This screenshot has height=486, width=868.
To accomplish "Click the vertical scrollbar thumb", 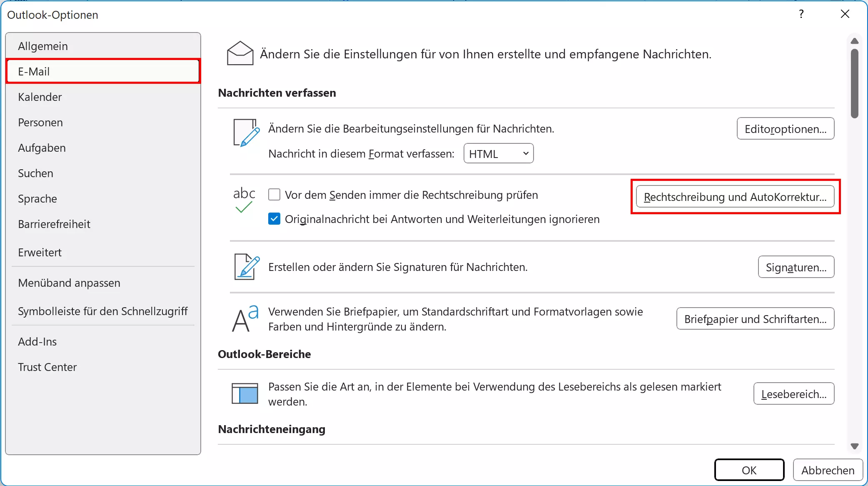I will (x=855, y=83).
